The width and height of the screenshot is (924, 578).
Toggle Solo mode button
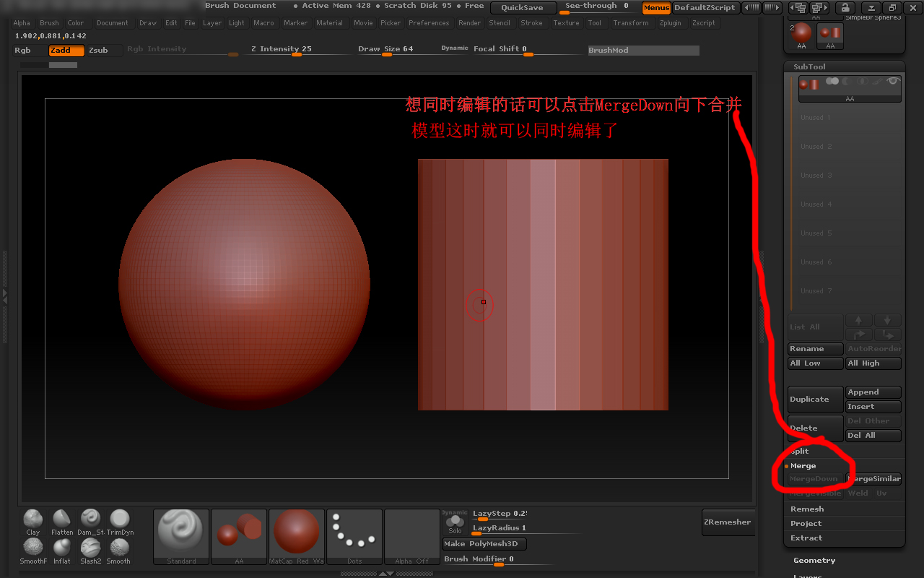coord(455,524)
